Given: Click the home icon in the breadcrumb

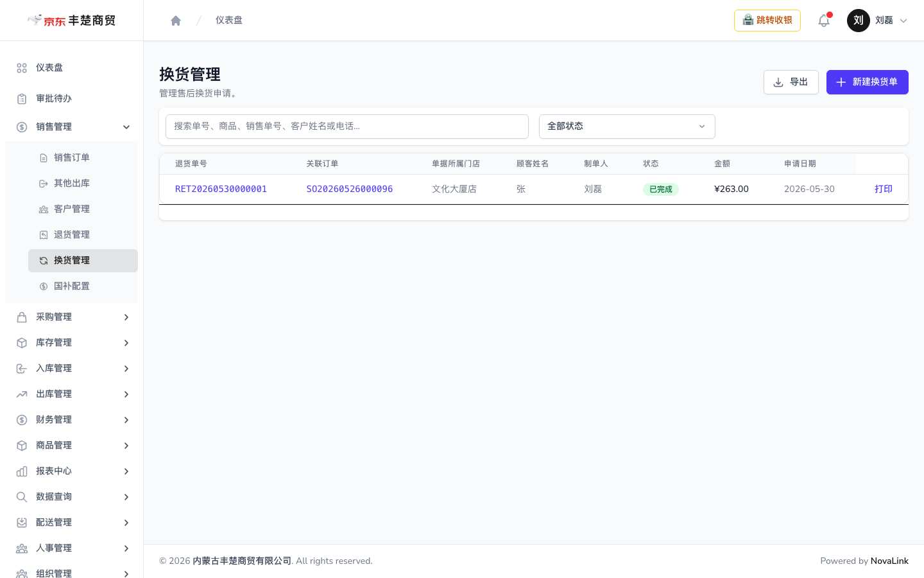Looking at the screenshot, I should [176, 21].
